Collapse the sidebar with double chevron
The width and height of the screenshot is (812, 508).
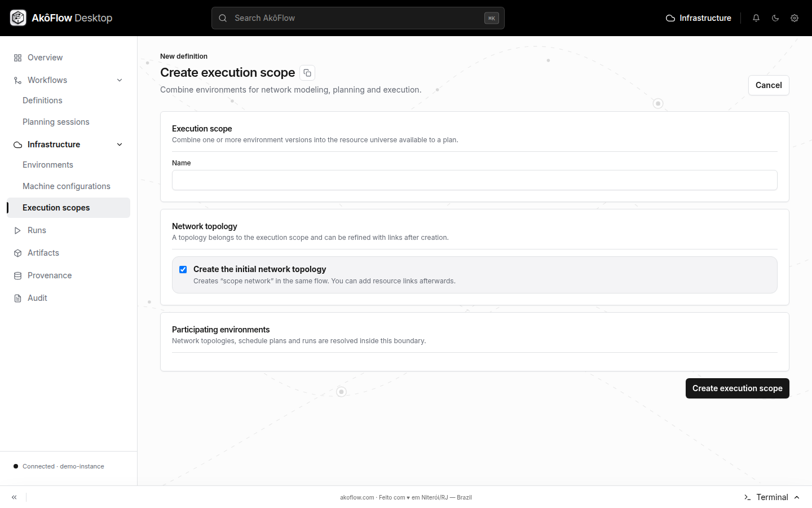point(14,497)
